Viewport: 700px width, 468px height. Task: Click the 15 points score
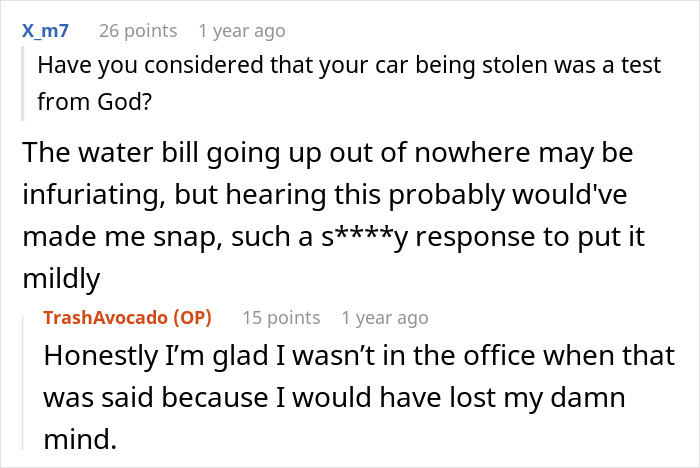click(x=281, y=318)
